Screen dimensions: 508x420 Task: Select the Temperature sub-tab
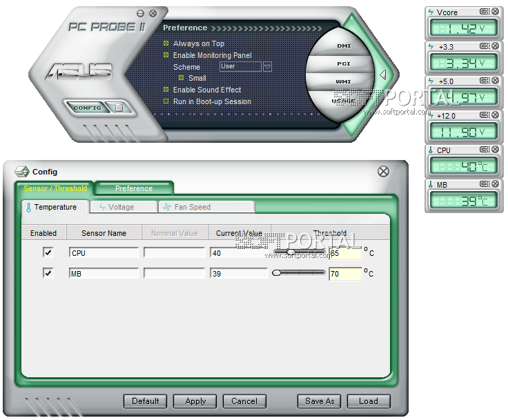pyautogui.click(x=55, y=207)
